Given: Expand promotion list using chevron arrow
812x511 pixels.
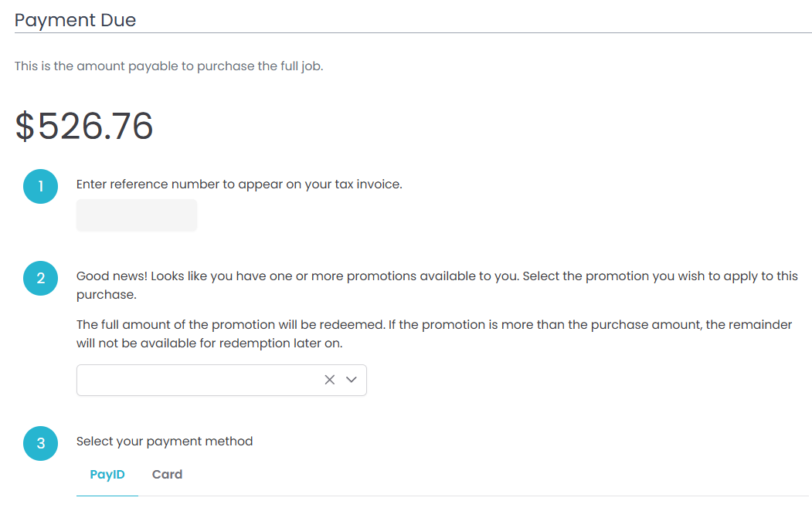Looking at the screenshot, I should (x=352, y=380).
